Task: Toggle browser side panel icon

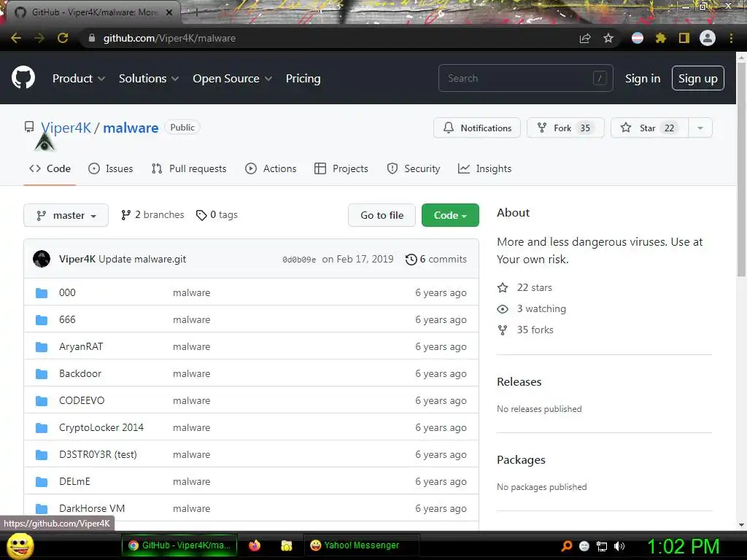Action: (x=684, y=38)
